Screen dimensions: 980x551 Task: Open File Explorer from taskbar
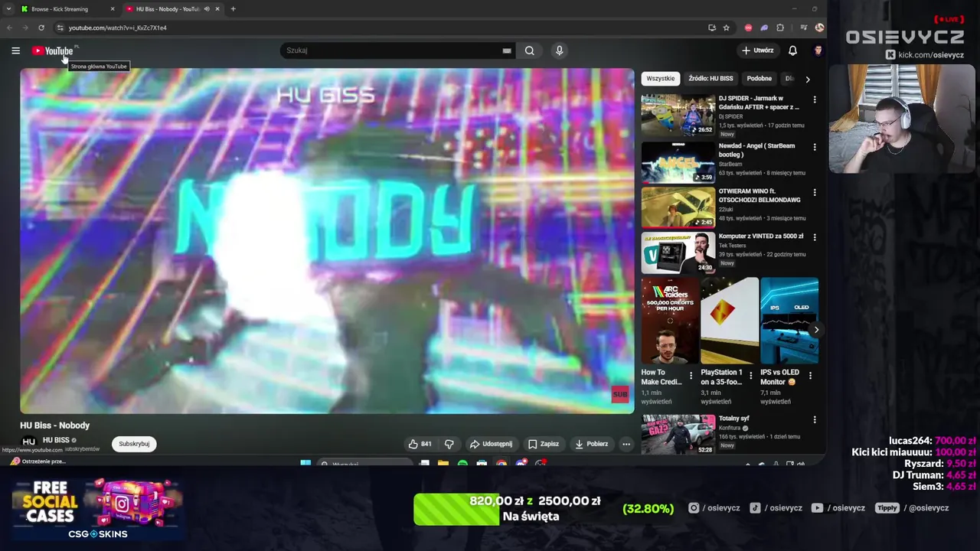coord(443,463)
